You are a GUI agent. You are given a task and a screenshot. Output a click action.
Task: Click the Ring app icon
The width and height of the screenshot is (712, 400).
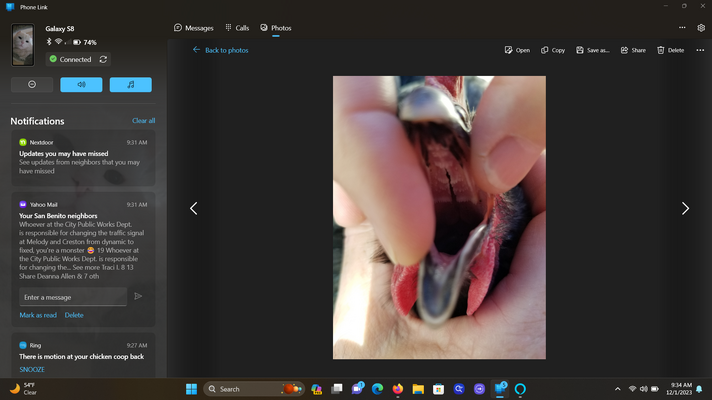pyautogui.click(x=23, y=345)
